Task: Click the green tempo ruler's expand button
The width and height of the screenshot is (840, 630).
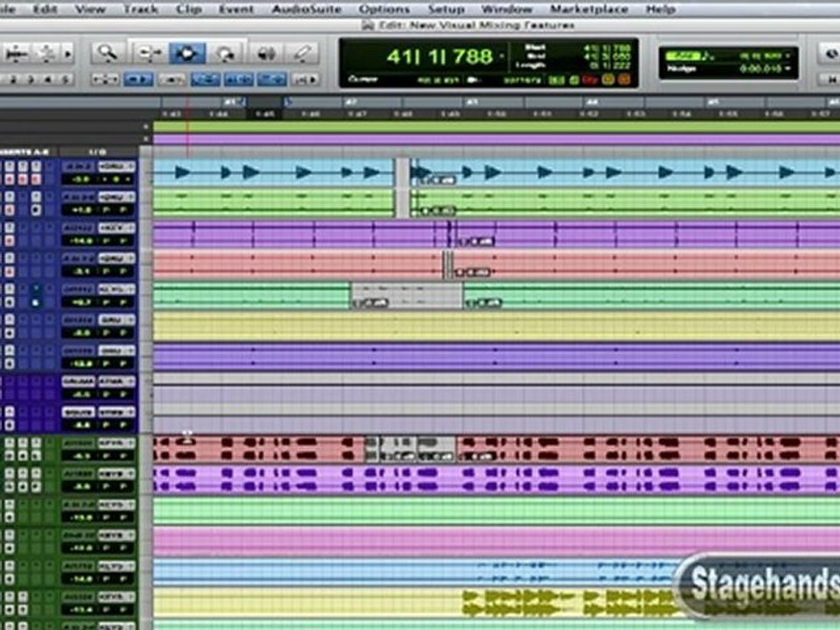Action: [146, 126]
